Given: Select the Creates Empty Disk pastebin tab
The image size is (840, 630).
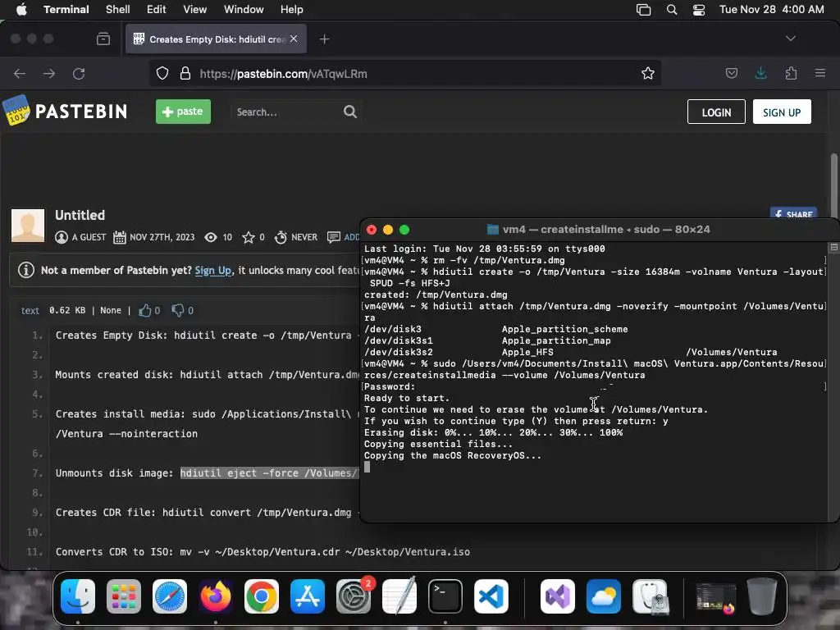Looking at the screenshot, I should click(x=216, y=39).
